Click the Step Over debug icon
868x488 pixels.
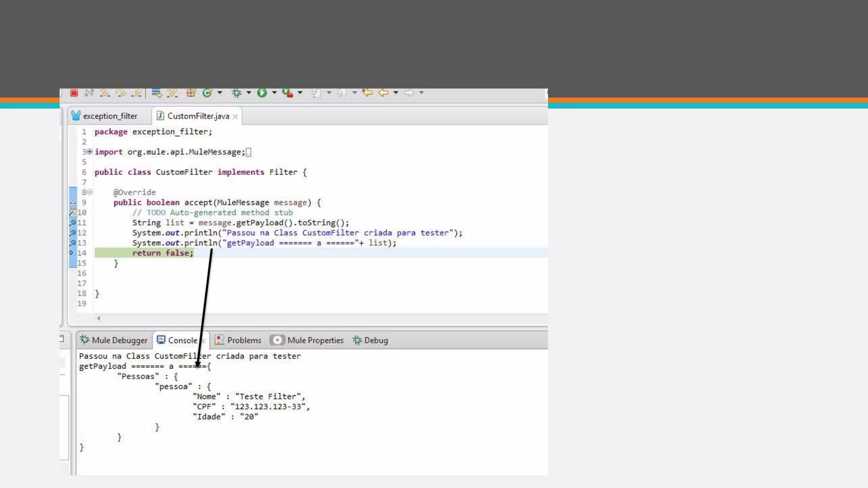click(121, 93)
